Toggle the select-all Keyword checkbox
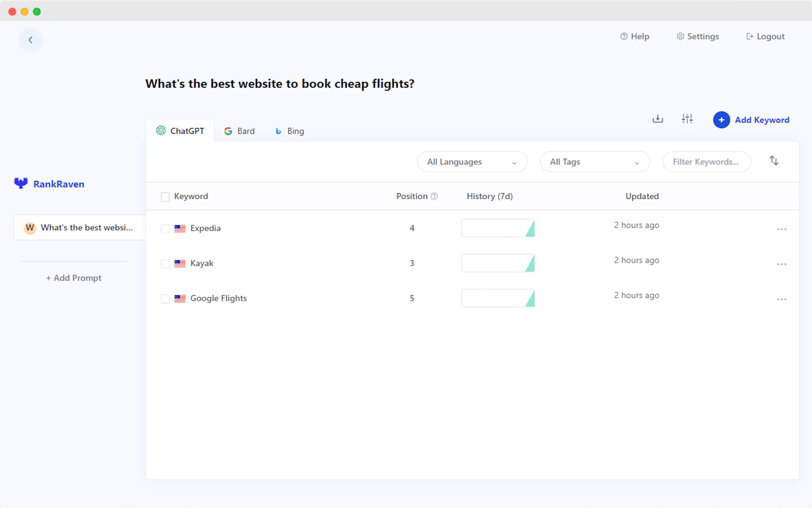This screenshot has height=508, width=812. [165, 196]
